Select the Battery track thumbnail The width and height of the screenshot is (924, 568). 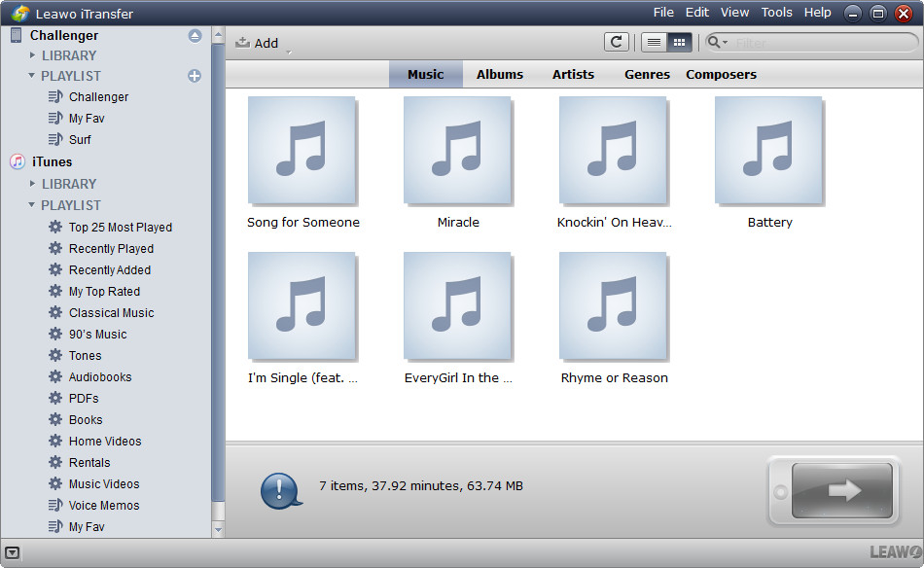tap(769, 151)
